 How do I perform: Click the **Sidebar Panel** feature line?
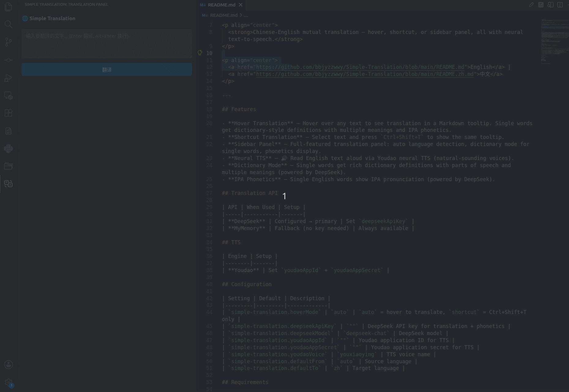[x=376, y=147]
